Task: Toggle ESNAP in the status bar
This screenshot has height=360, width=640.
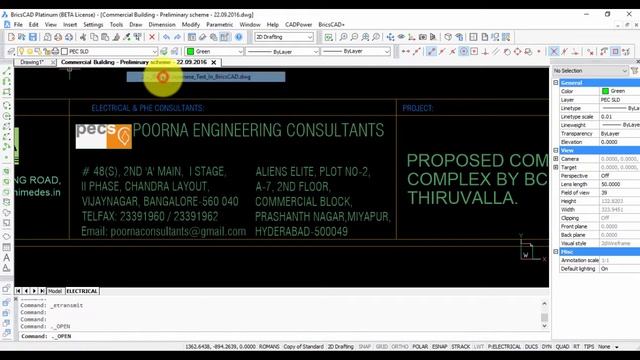Action: 440,347
